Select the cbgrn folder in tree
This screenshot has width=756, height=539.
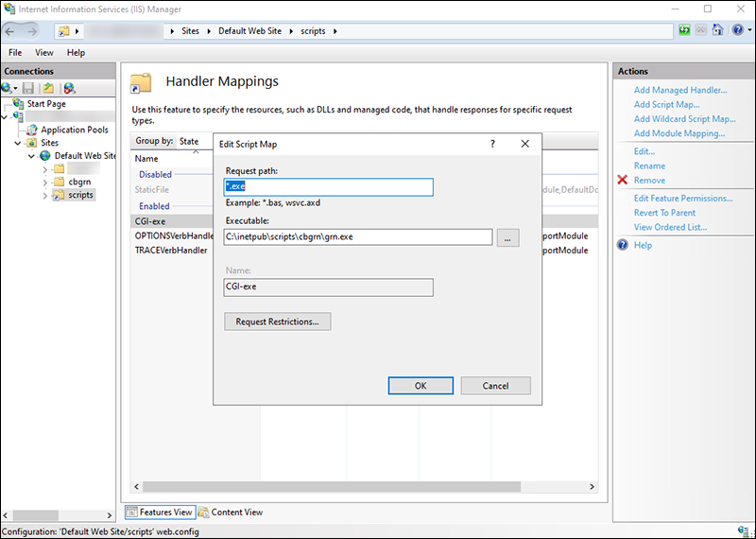click(79, 182)
